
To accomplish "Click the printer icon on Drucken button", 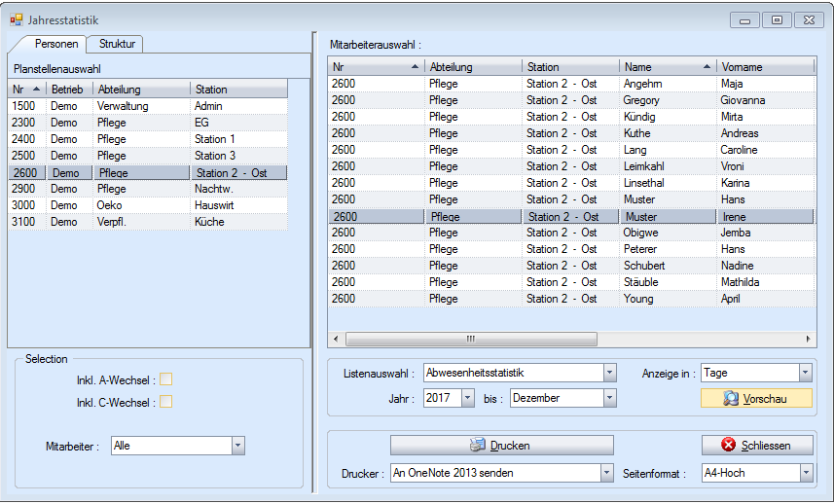I will click(x=477, y=446).
